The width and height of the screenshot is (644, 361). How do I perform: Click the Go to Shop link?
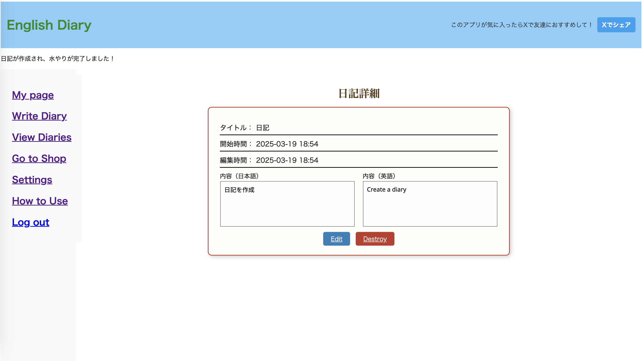click(39, 159)
